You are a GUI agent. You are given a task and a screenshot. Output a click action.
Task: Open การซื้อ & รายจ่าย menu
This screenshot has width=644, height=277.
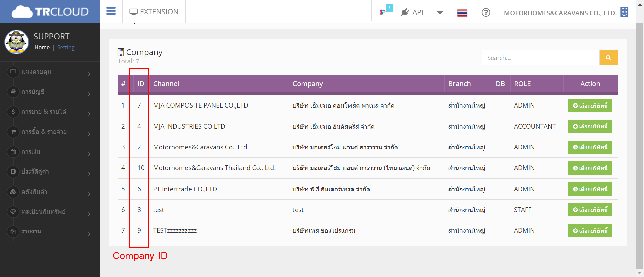point(44,132)
